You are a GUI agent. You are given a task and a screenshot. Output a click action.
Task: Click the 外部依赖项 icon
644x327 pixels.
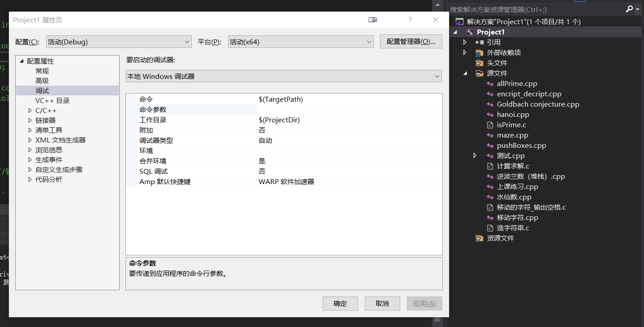coord(480,53)
